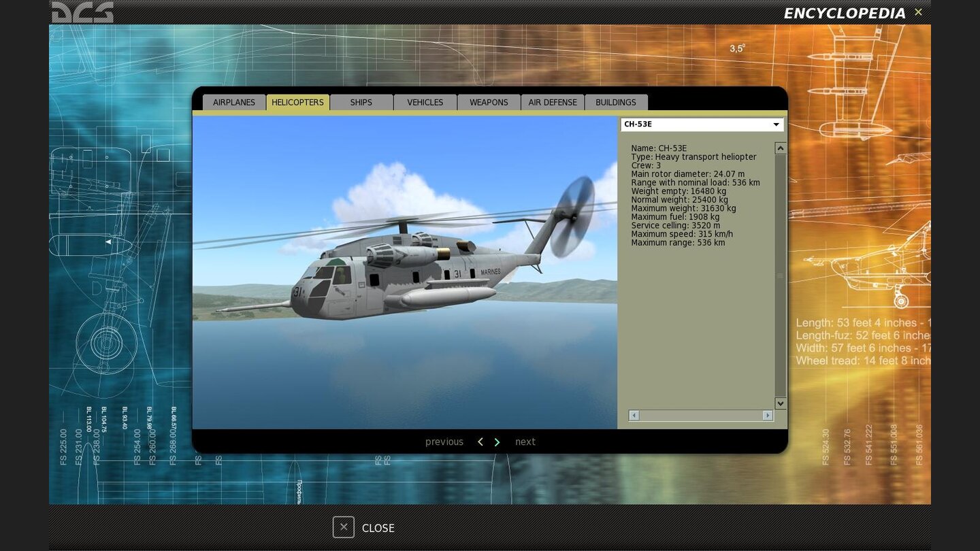Click the dropdown arrow beside CH-53E
Viewport: 980px width, 551px height.
(776, 124)
